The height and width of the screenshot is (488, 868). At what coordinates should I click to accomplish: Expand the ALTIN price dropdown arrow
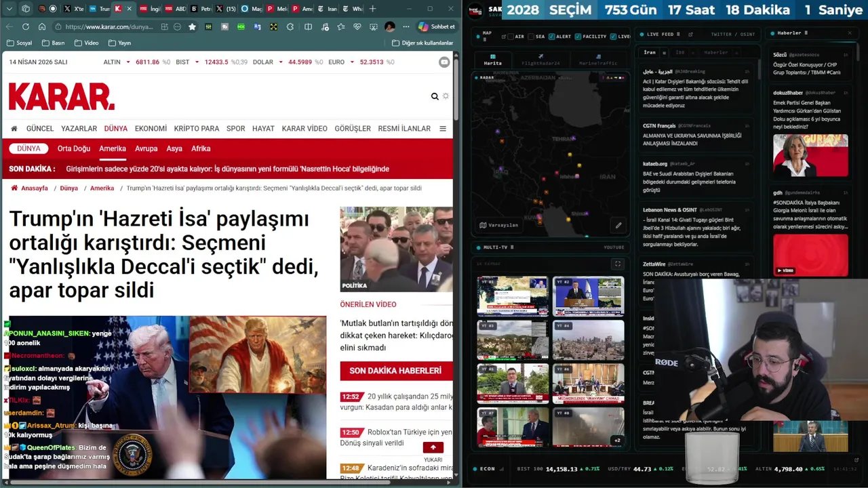click(x=127, y=62)
